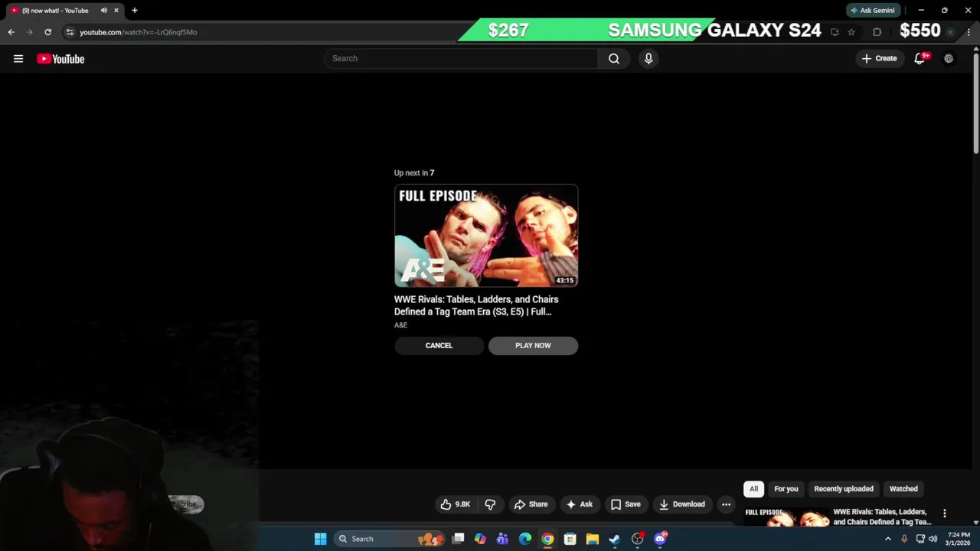The height and width of the screenshot is (551, 980).
Task: Open the notifications bell
Action: point(920,58)
